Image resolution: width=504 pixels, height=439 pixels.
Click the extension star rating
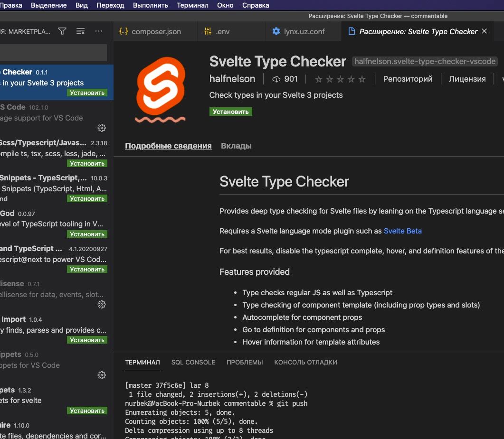pos(340,79)
